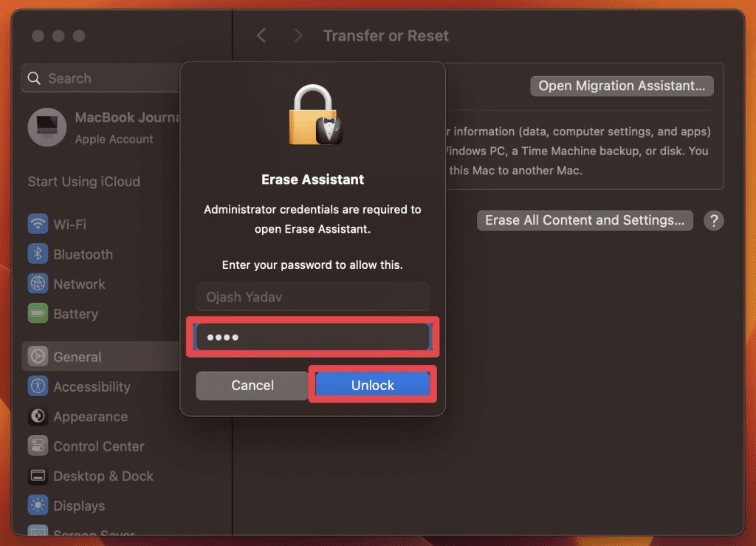Focus the password input field
Viewport: 756px width, 546px height.
(x=312, y=337)
